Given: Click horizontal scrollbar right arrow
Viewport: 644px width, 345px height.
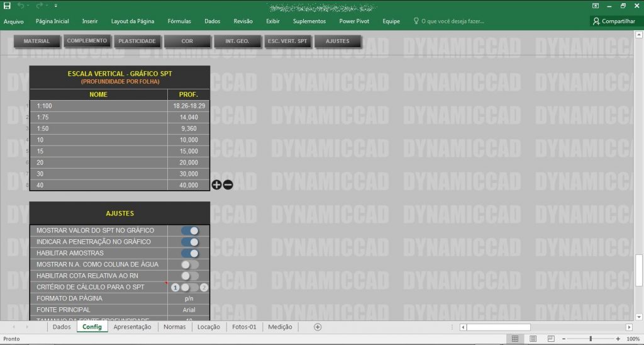Looking at the screenshot, I should pyautogui.click(x=629, y=327).
